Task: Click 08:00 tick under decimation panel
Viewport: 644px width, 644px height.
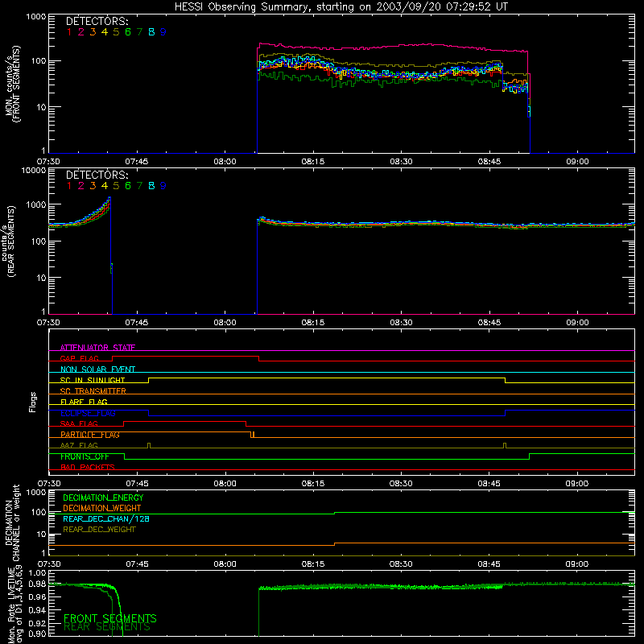Action: click(x=225, y=564)
